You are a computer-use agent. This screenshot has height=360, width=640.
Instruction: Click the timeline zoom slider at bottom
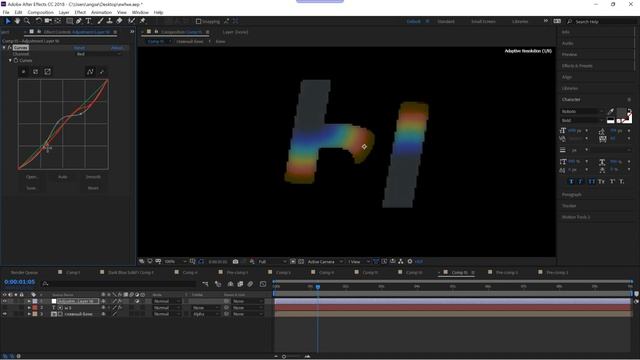coord(284,356)
